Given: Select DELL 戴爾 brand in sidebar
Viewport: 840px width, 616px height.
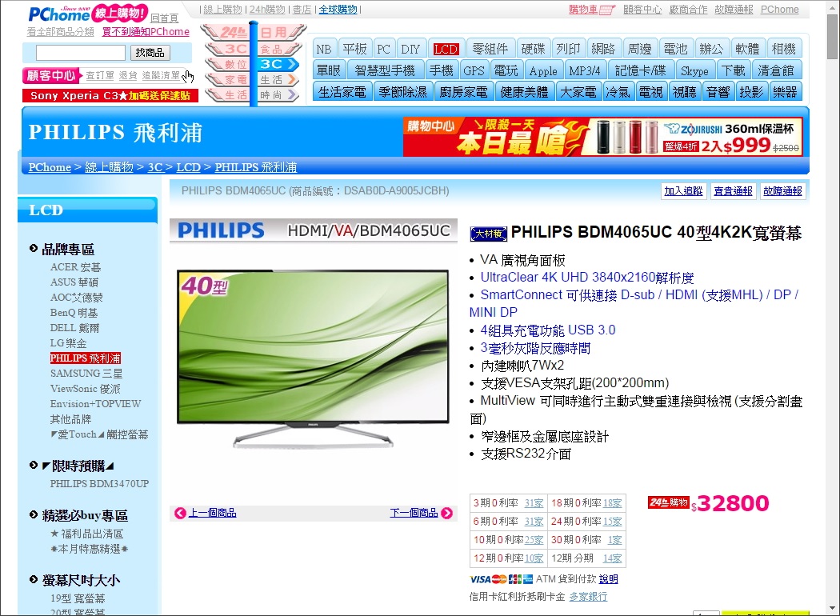Looking at the screenshot, I should pos(74,328).
